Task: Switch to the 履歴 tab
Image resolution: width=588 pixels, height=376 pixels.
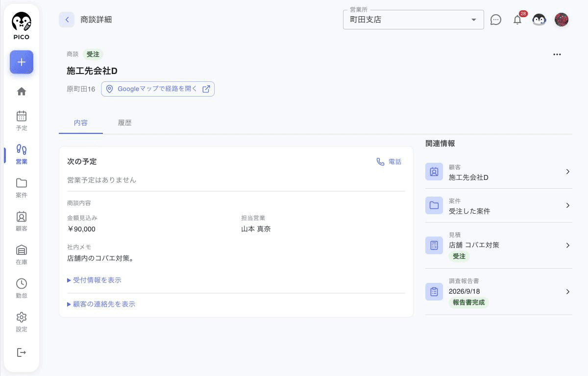Action: [x=125, y=123]
